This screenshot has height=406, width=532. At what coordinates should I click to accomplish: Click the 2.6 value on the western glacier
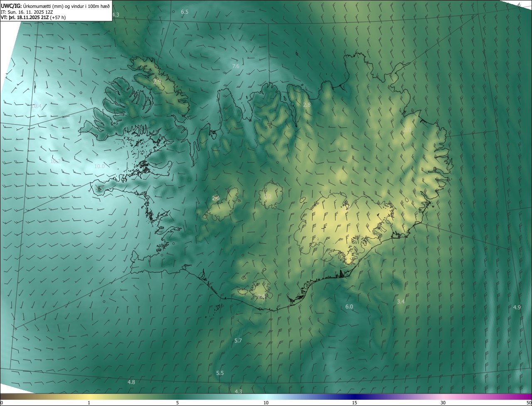point(216,198)
